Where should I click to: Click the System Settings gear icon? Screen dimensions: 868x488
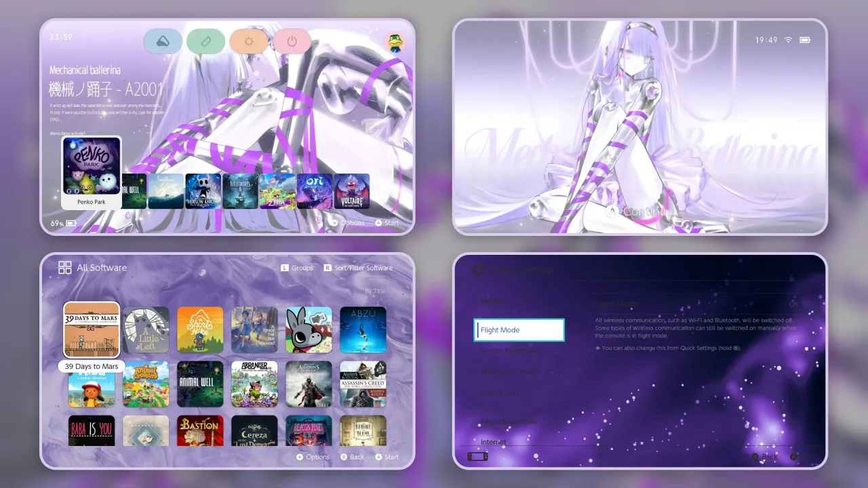478,270
